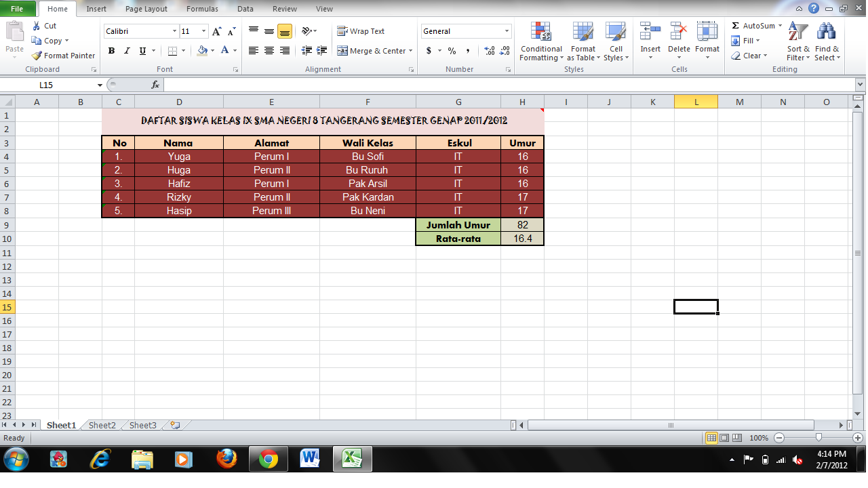
Task: Open Conditional Formatting options
Action: point(540,42)
